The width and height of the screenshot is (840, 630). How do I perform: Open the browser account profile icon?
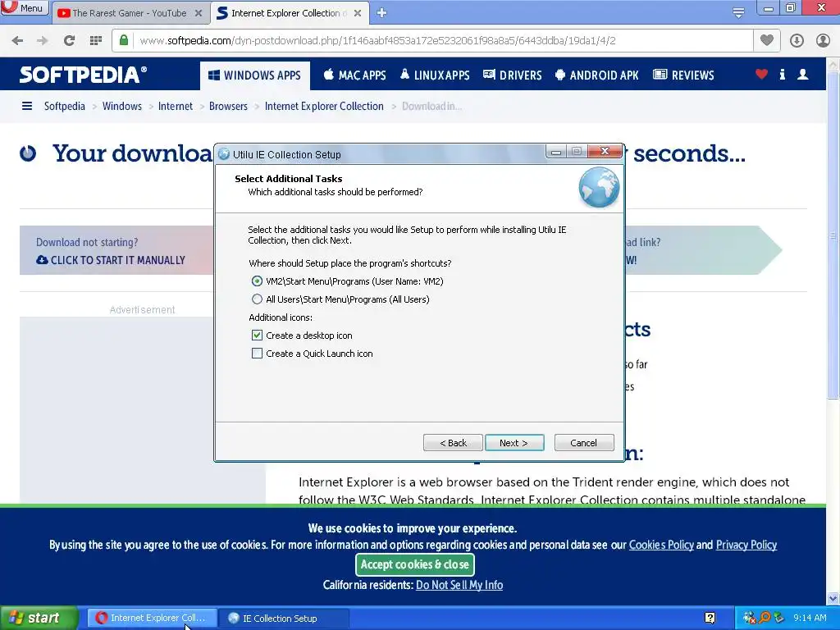tap(823, 41)
